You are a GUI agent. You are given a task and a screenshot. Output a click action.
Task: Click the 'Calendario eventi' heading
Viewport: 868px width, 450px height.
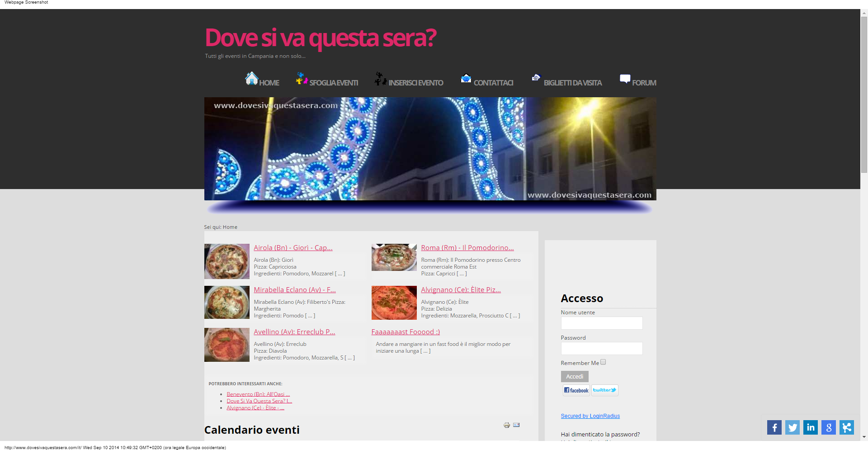252,430
